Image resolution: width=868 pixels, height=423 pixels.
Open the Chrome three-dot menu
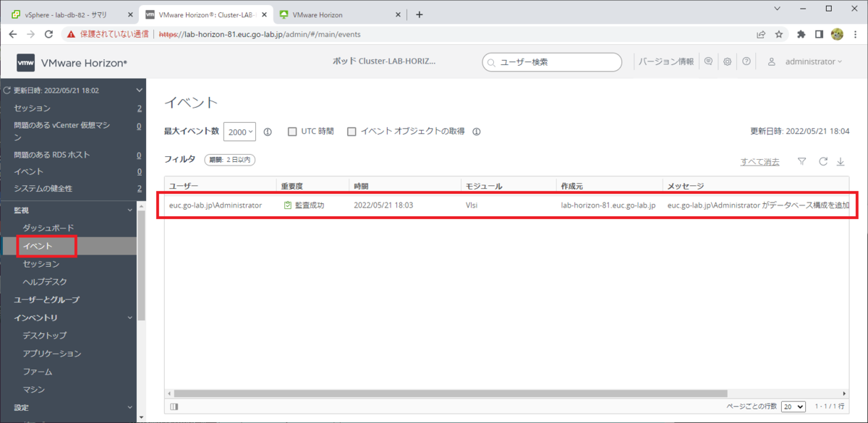click(x=856, y=34)
